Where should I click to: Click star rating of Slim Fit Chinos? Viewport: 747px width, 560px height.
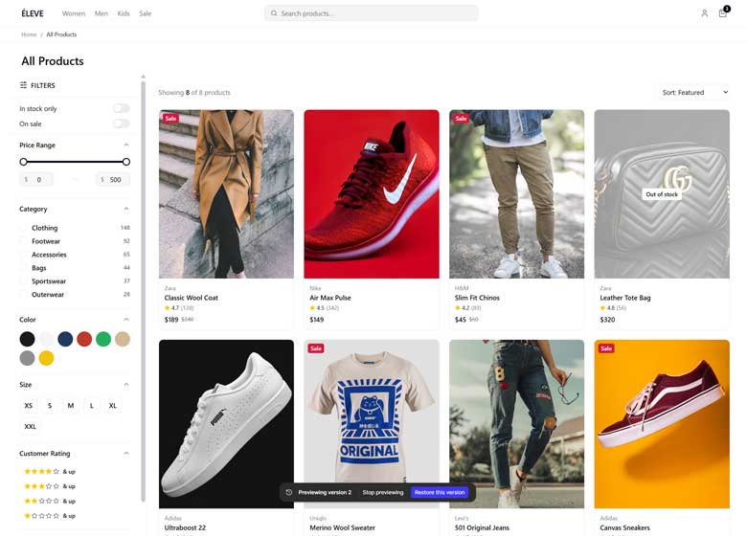pos(467,308)
